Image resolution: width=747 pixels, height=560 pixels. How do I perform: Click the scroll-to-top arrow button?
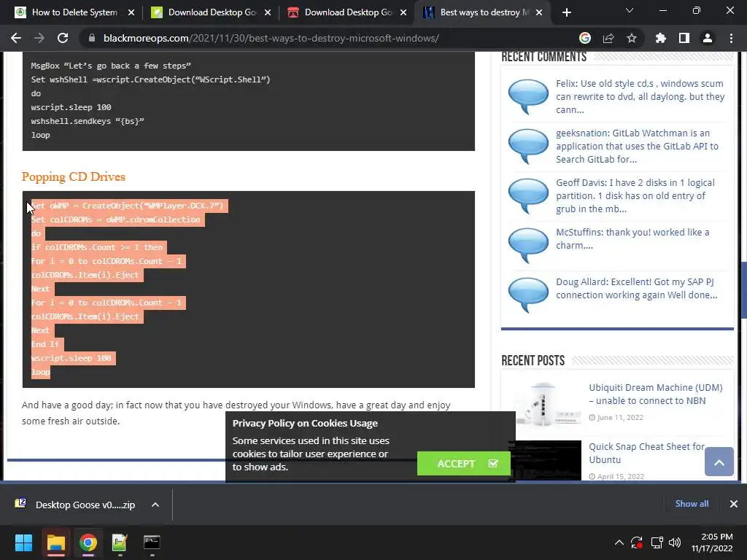pyautogui.click(x=719, y=462)
